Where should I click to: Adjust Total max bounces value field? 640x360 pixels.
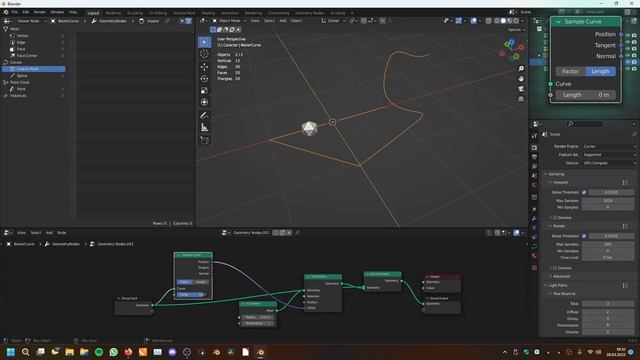(x=608, y=304)
